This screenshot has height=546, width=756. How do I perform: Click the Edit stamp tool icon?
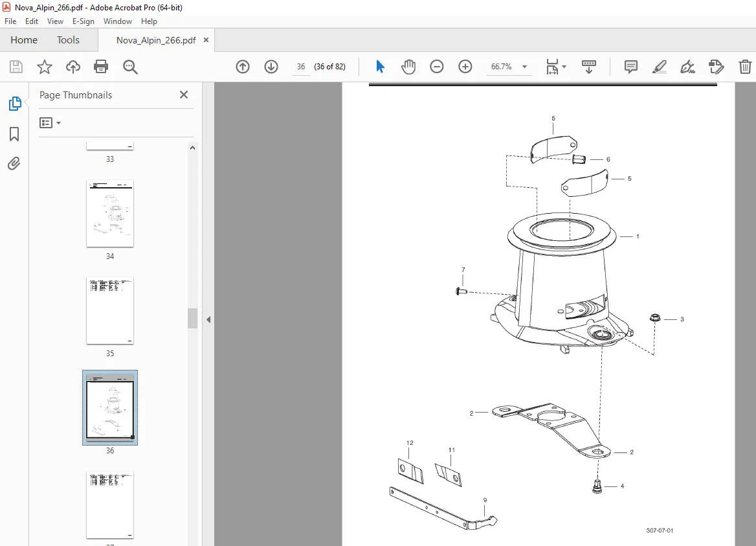(716, 67)
